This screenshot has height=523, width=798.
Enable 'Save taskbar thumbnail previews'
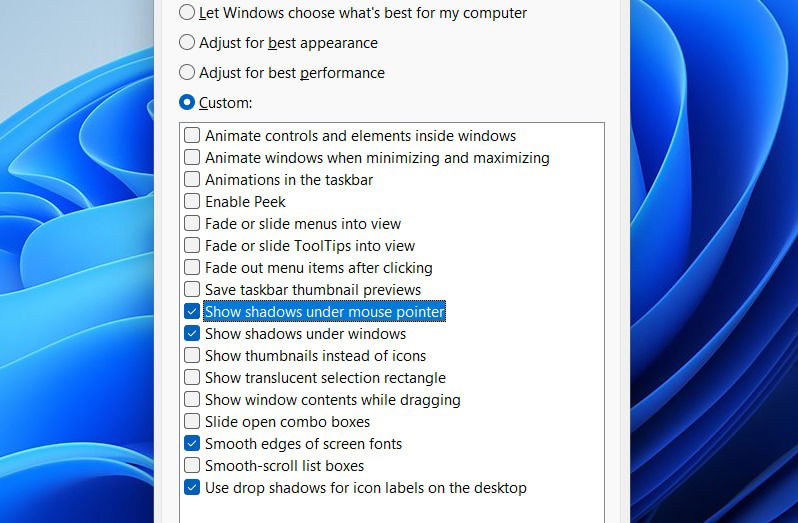[192, 289]
